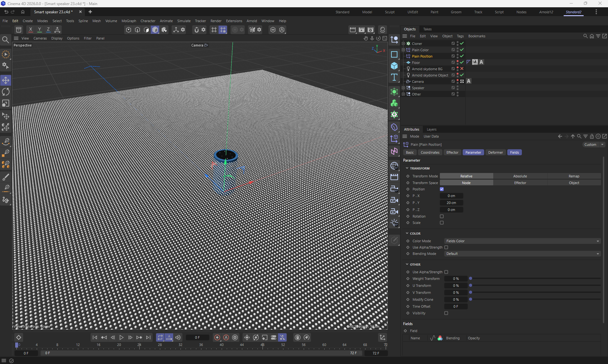Open the MoGraph menu
608x364 pixels.
(x=129, y=21)
